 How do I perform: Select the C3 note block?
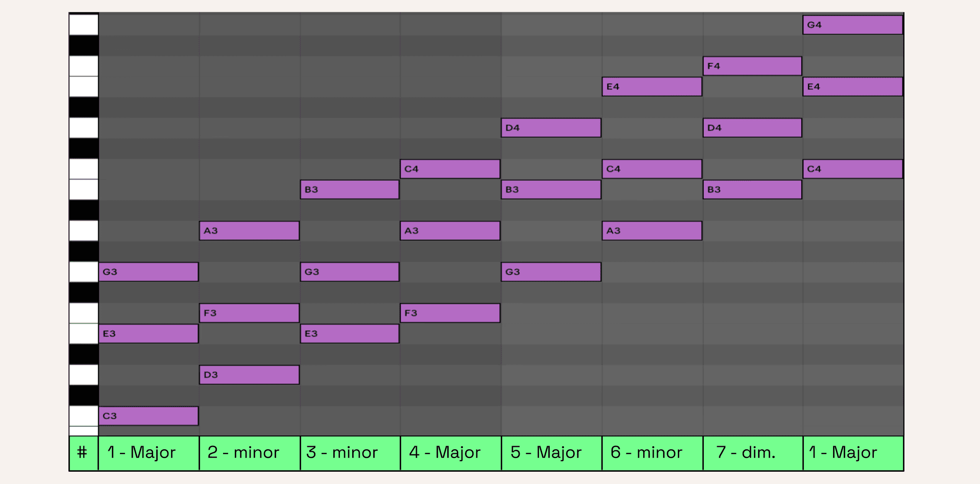(149, 416)
